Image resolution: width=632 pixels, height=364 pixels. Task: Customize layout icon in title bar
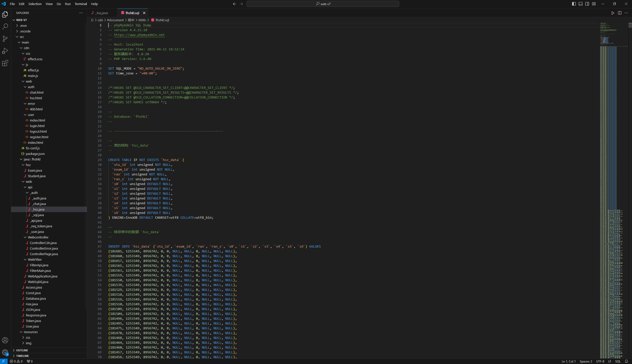pyautogui.click(x=594, y=4)
